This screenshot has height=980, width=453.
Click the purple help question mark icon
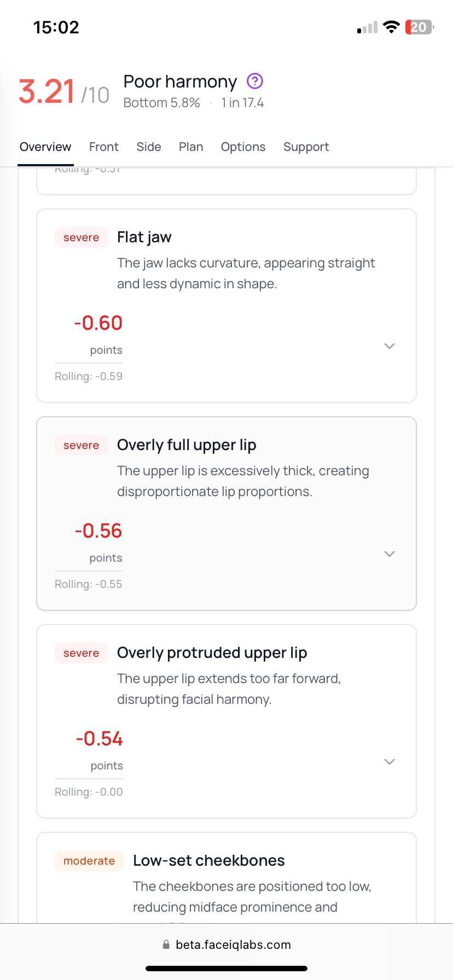[255, 81]
